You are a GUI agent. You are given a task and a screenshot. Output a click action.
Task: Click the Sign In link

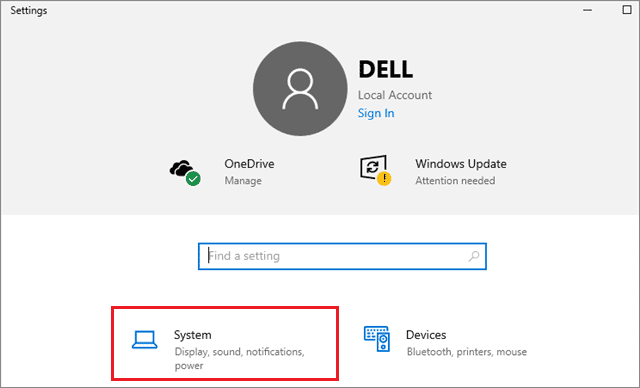tap(376, 113)
